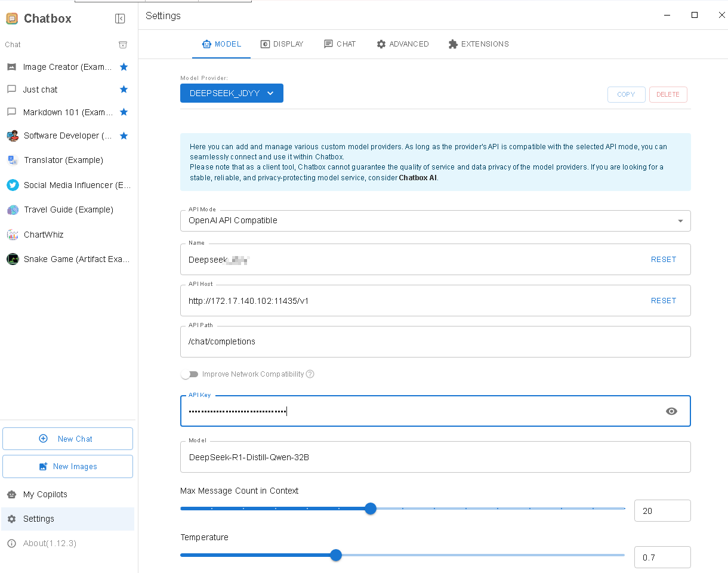Click the star next to Just chat
The width and height of the screenshot is (728, 573).
pos(124,90)
